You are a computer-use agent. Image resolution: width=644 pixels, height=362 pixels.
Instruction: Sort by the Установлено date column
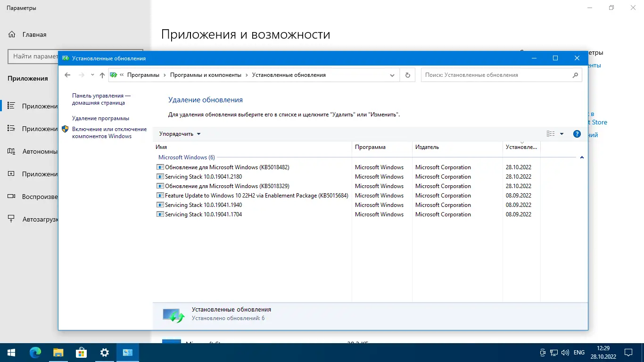[x=521, y=147]
